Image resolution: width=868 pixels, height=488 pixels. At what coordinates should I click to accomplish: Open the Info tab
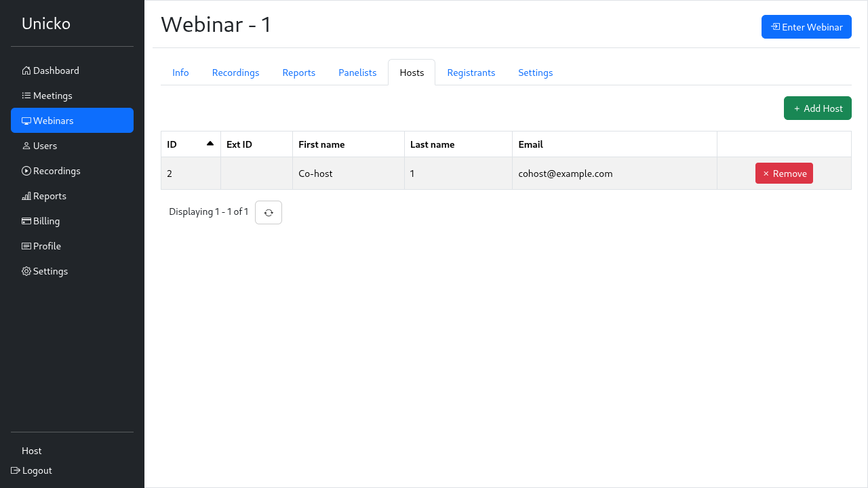click(180, 73)
